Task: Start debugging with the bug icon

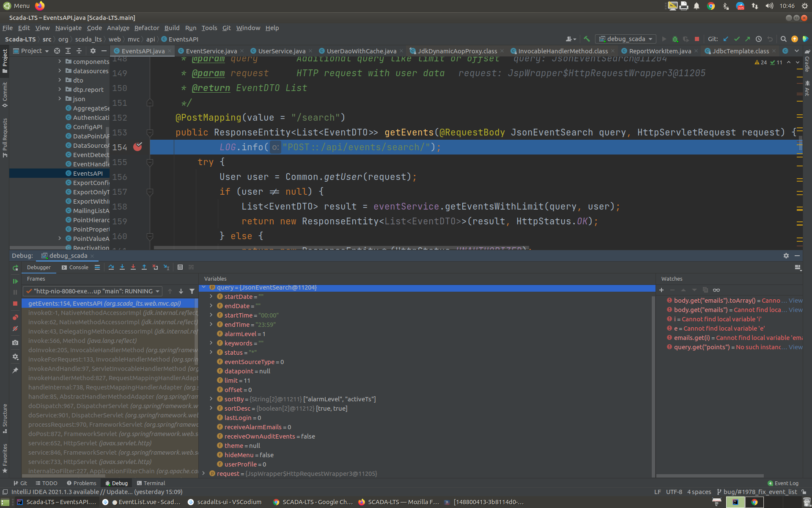Action: point(675,39)
